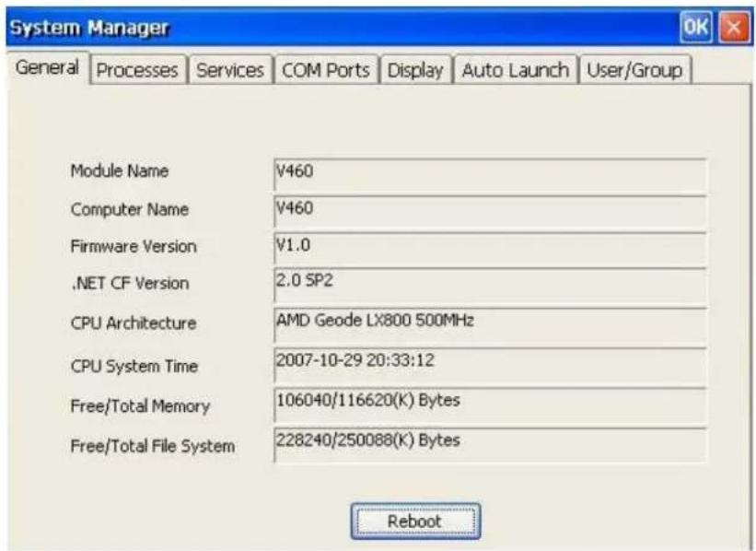
Task: Confirm with the OK title bar button
Action: (696, 27)
